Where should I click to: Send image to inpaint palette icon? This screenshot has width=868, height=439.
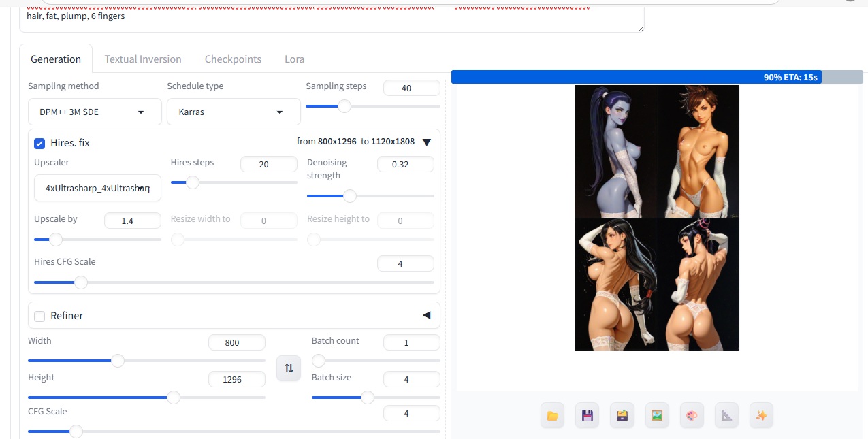(692, 415)
